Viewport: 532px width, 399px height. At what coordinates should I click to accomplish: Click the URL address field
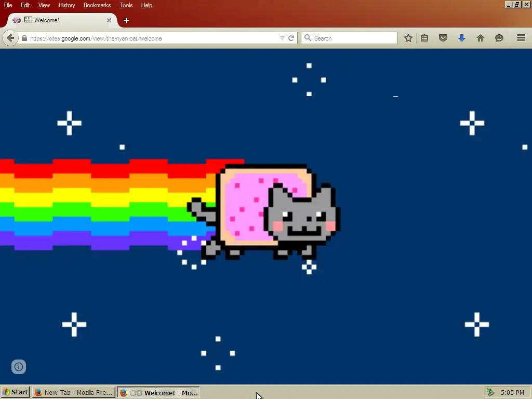153,38
